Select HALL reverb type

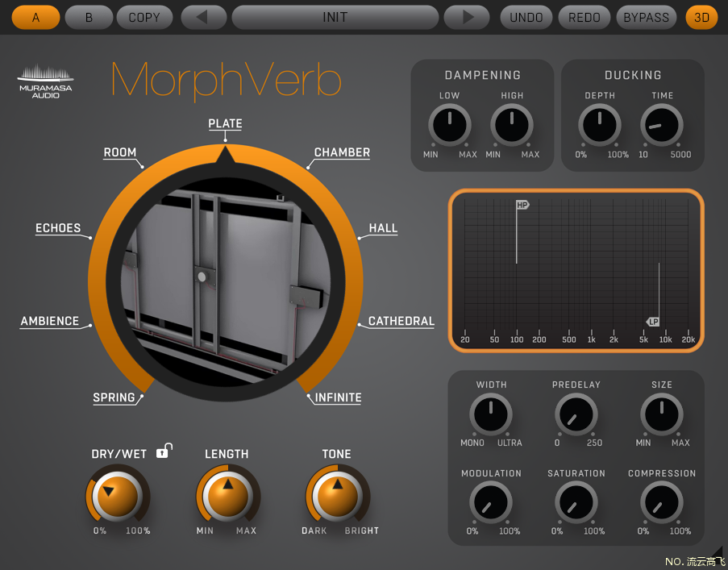pyautogui.click(x=383, y=228)
